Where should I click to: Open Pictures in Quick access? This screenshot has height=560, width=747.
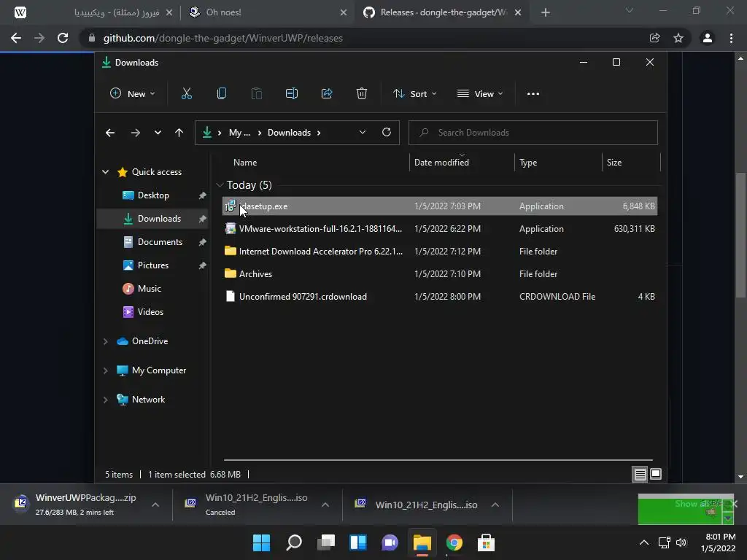(x=153, y=265)
